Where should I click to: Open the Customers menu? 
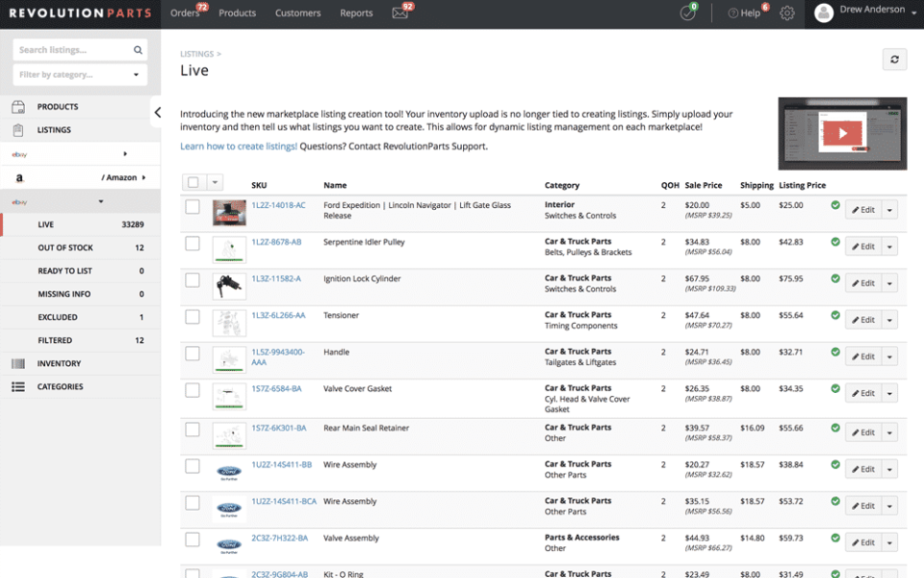[297, 13]
